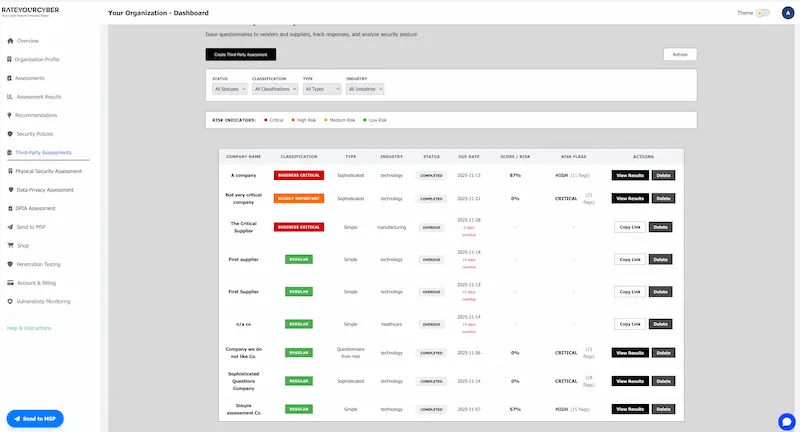Open the Overview home icon
Viewport: 800px width, 432px height.
[x=10, y=41]
